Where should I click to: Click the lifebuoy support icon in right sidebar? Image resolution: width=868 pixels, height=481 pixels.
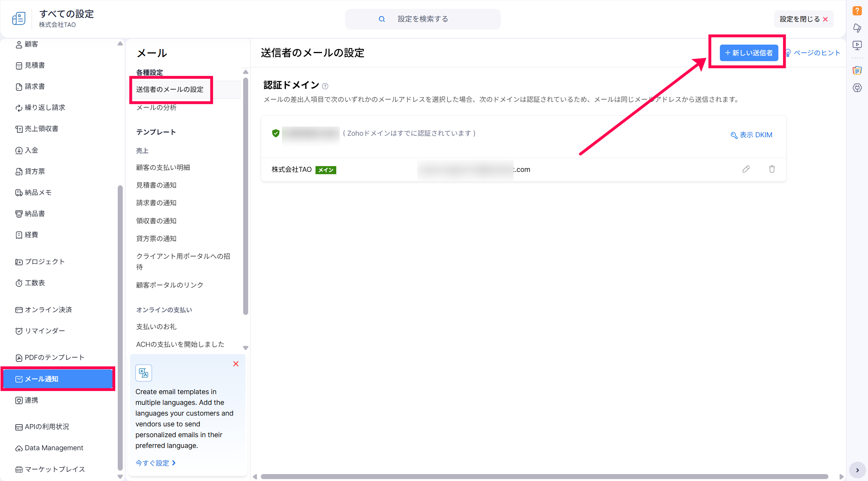(857, 88)
